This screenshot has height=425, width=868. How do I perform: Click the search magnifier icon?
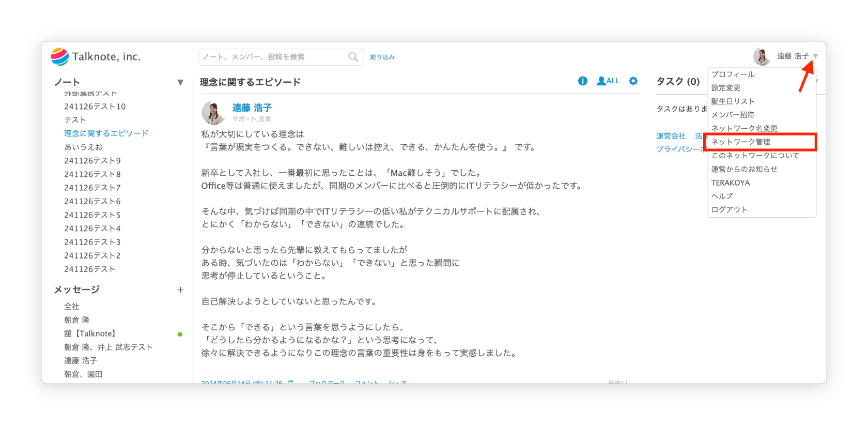point(353,57)
